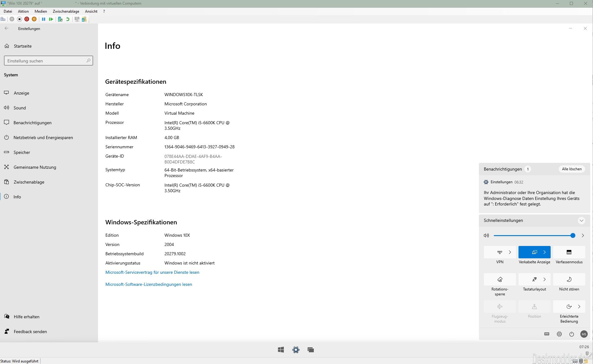The height and width of the screenshot is (364, 593).
Task: Open the Ansicht menu
Action: point(91,11)
